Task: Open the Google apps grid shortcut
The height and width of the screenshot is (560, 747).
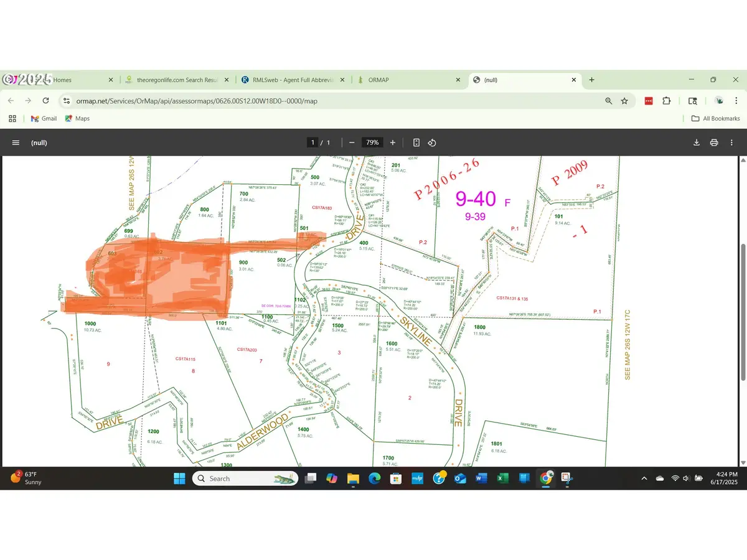Action: (x=12, y=118)
